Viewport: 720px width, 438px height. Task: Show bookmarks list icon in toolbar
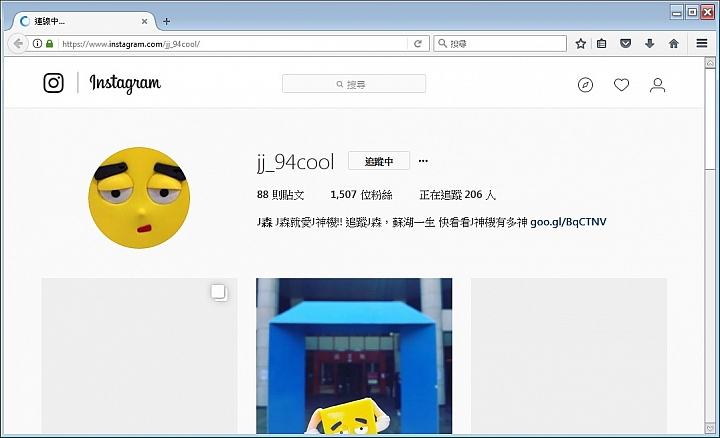(x=601, y=44)
